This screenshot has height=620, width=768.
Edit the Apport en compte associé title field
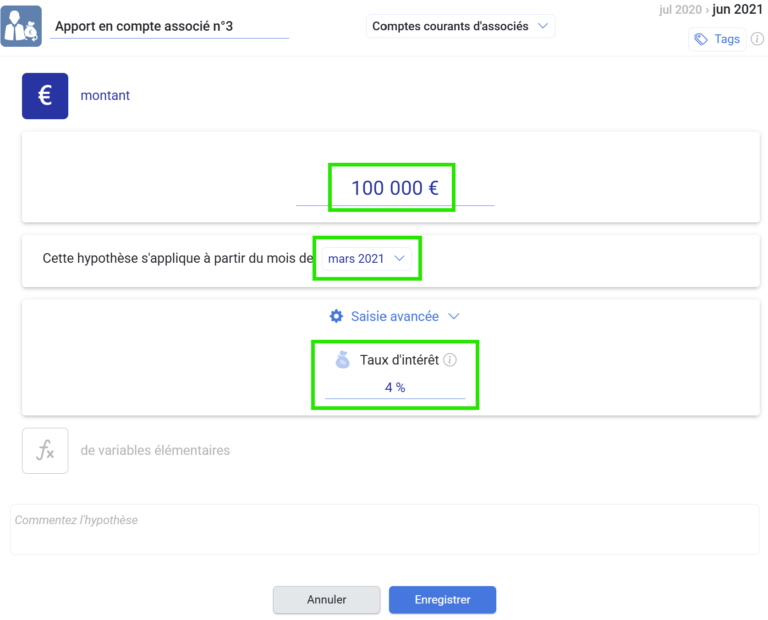[x=168, y=27]
